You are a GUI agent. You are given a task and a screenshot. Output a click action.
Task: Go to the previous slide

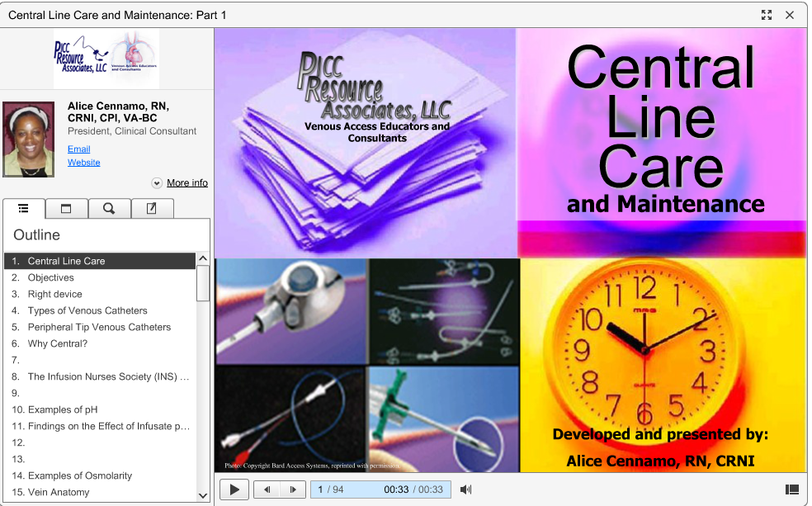tap(267, 489)
